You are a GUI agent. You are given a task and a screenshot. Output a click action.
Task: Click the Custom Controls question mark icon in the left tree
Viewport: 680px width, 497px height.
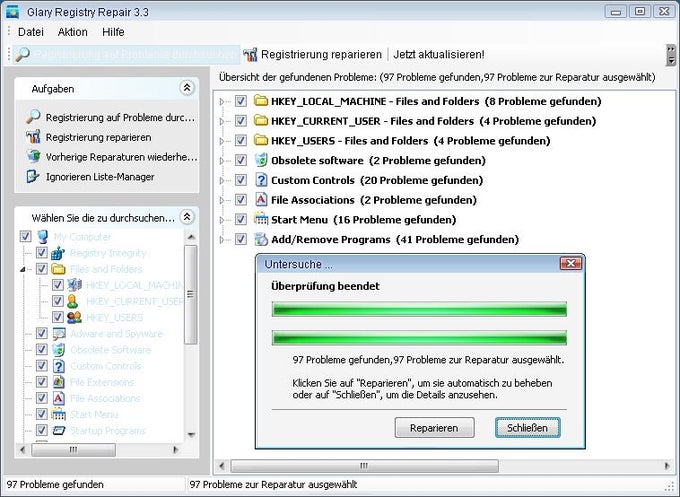[x=59, y=366]
